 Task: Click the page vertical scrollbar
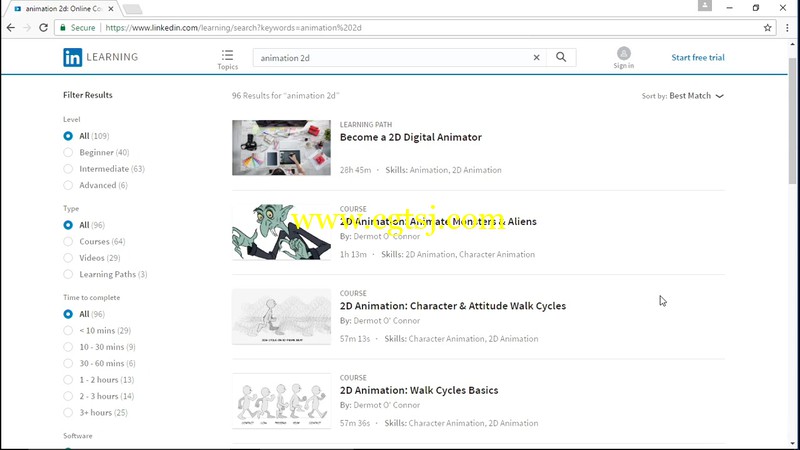[792, 120]
